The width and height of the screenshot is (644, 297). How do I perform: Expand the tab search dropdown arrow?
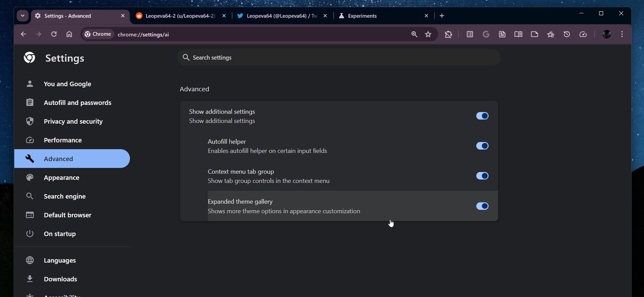pos(22,16)
